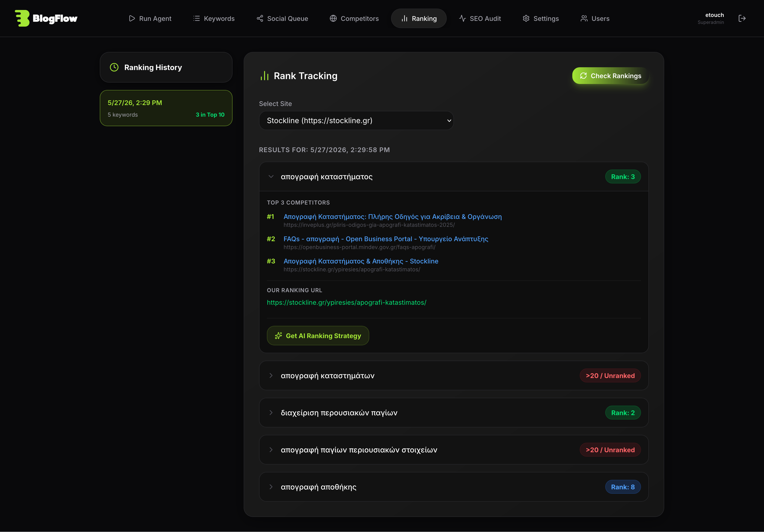Click Get AI Ranking Strategy button

(318, 336)
